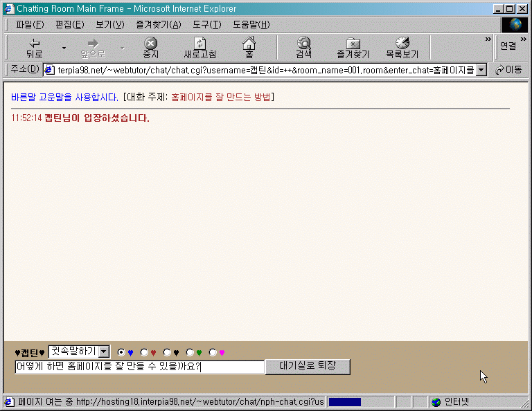This screenshot has width=532, height=411.
Task: Go back with the 뒤로 toolbar button
Action: click(x=34, y=48)
